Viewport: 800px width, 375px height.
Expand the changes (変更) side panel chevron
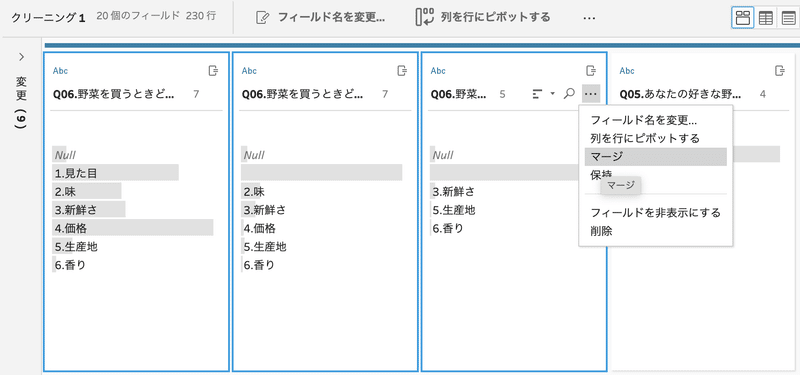[21, 56]
